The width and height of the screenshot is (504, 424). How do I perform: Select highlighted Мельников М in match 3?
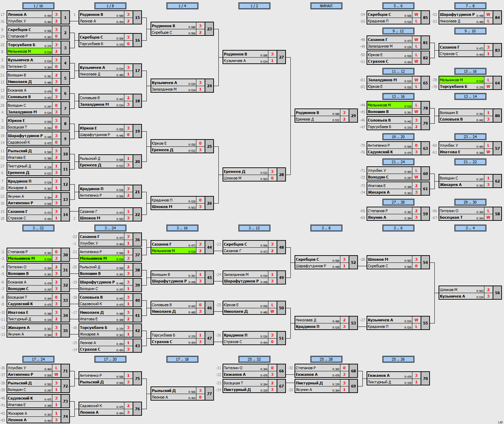29,51
